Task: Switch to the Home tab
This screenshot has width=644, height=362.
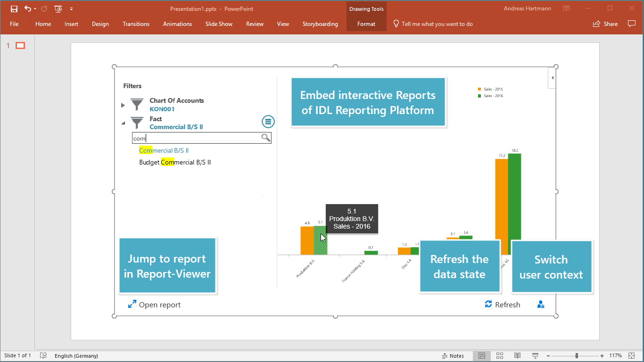Action: [43, 24]
